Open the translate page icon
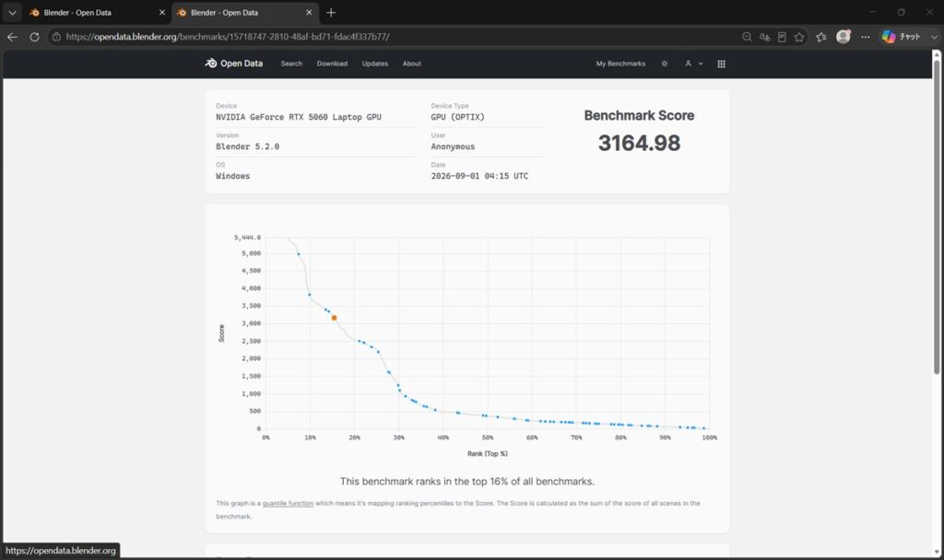The width and height of the screenshot is (944, 560). point(764,37)
